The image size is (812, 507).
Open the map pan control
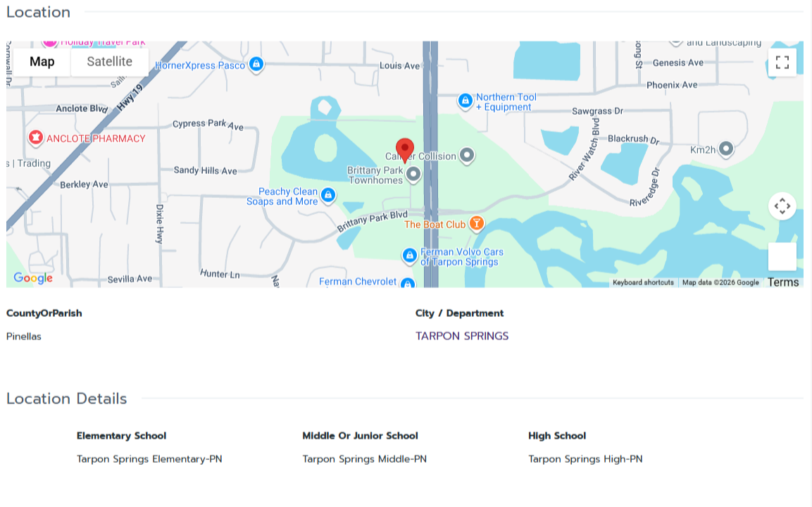(782, 206)
